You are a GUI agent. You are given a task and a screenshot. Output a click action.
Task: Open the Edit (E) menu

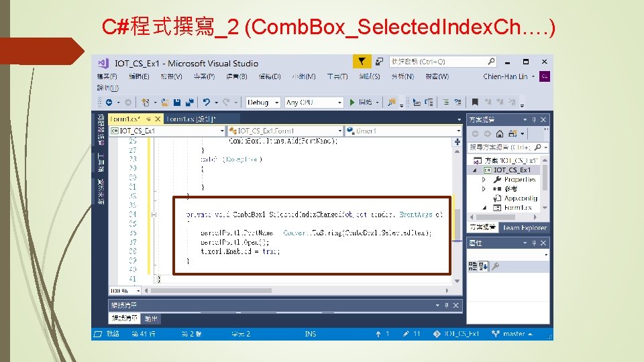pos(139,76)
